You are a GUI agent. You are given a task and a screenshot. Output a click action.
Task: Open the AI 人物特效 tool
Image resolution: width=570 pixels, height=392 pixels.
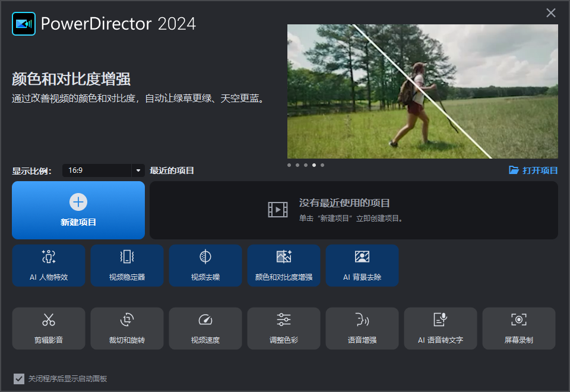[x=49, y=265]
